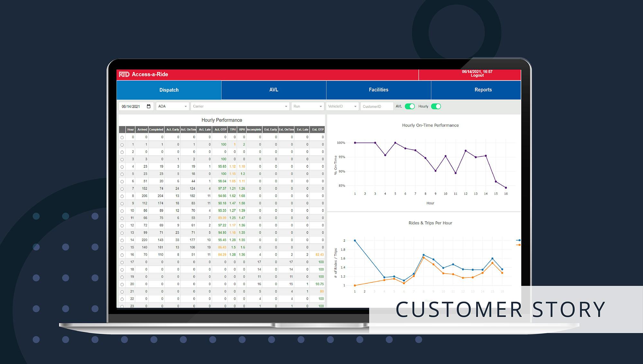Click the Act. OTP column header

(220, 130)
